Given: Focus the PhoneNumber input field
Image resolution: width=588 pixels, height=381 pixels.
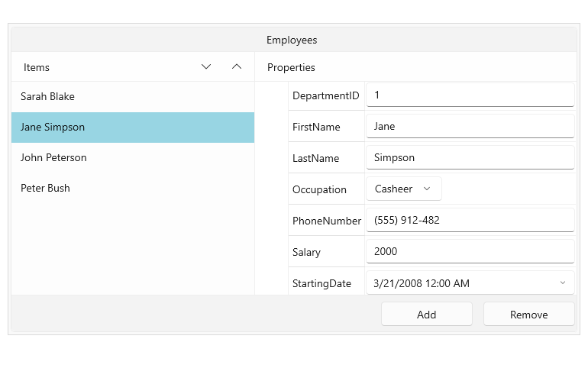Looking at the screenshot, I should point(470,220).
